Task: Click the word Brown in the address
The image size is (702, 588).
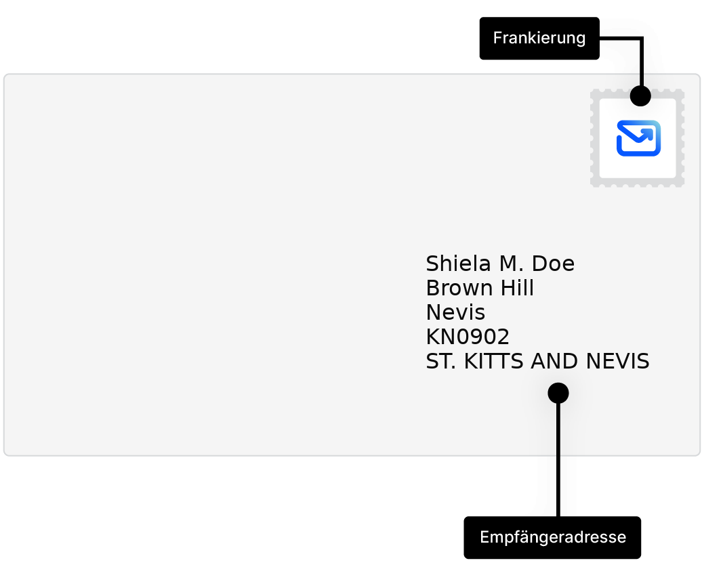Action: coord(459,289)
